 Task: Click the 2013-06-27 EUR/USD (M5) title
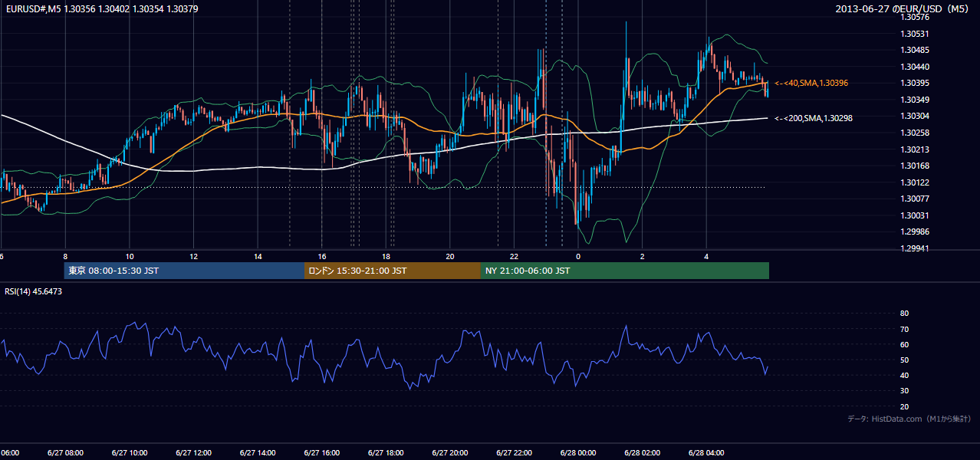[x=903, y=8]
